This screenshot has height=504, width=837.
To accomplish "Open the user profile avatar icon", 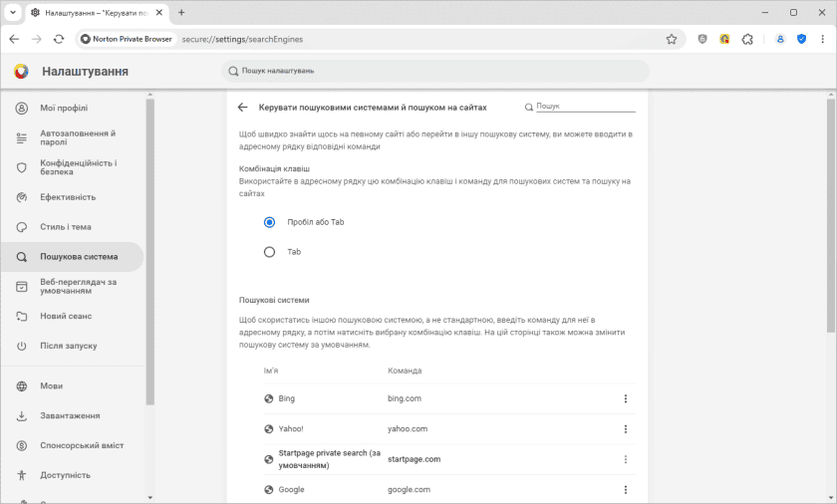I will pyautogui.click(x=780, y=39).
